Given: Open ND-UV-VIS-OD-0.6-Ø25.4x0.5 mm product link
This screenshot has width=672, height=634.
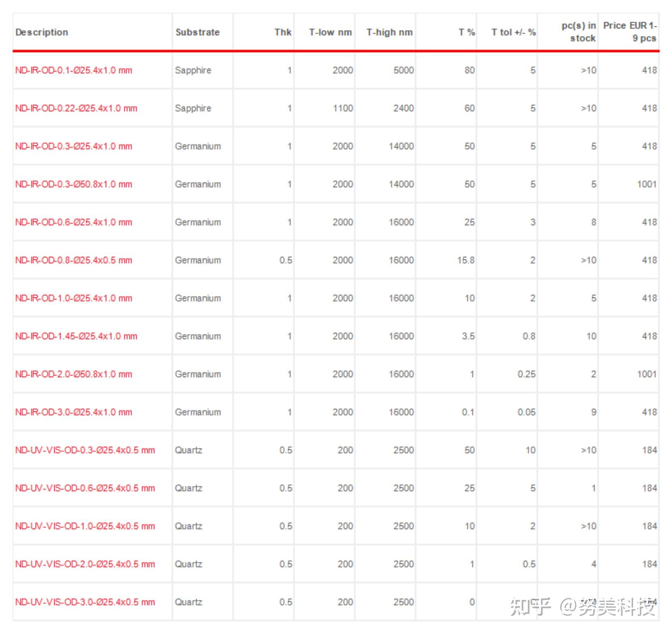Looking at the screenshot, I should 85,489.
